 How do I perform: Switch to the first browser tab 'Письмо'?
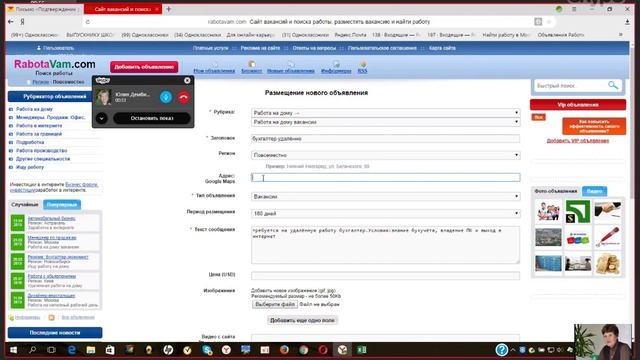point(45,9)
